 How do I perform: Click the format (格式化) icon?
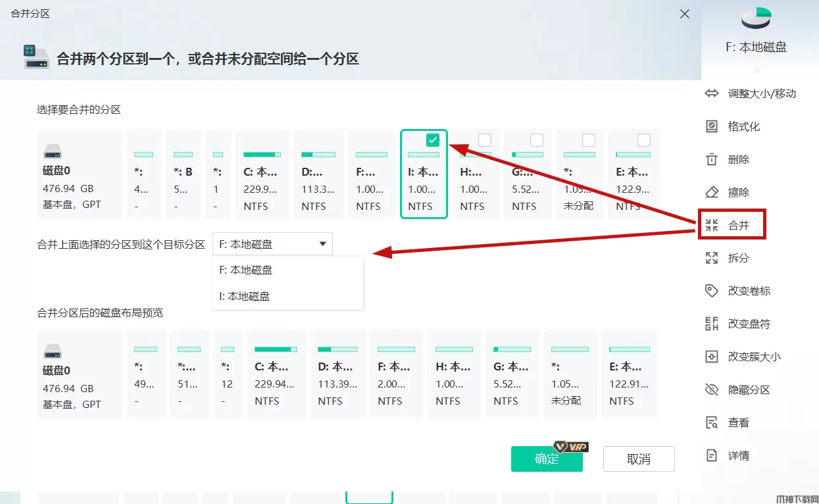(x=711, y=126)
